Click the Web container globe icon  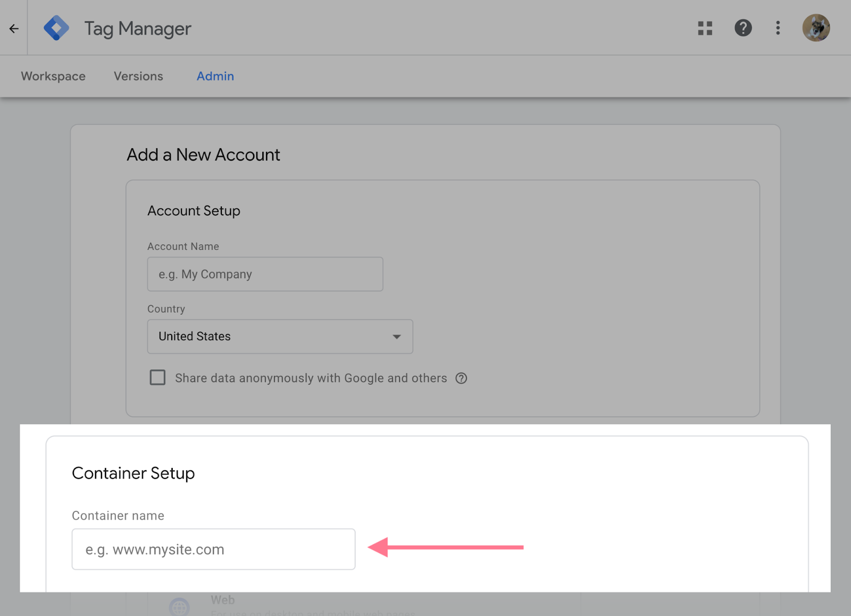[x=179, y=606]
